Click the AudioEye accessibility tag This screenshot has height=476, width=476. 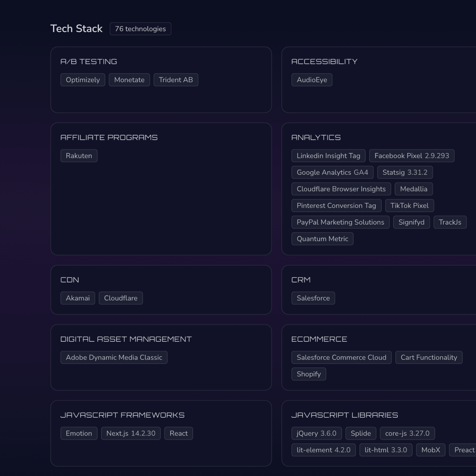[x=312, y=80]
